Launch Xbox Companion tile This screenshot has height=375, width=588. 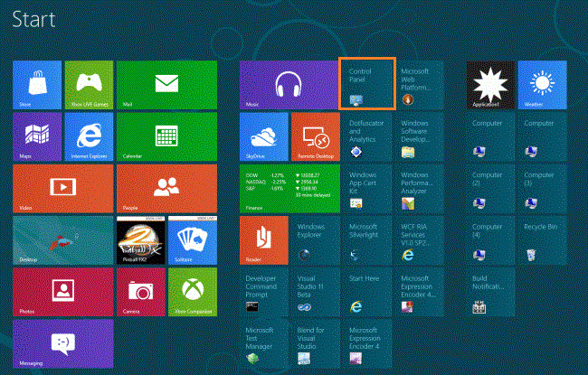pos(193,292)
